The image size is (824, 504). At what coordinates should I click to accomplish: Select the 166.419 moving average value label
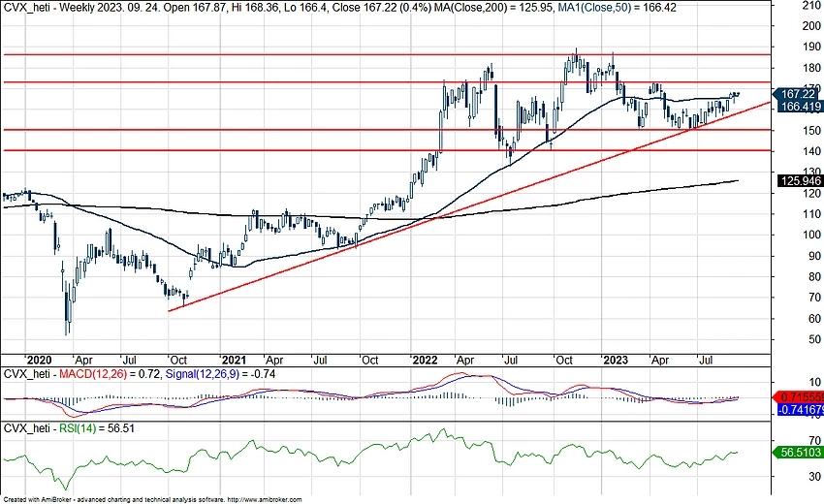801,107
